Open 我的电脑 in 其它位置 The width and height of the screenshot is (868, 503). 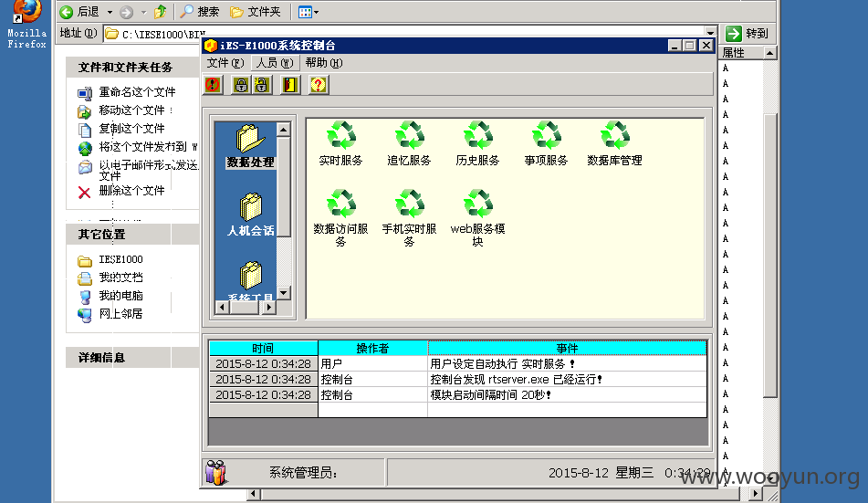[x=120, y=295]
